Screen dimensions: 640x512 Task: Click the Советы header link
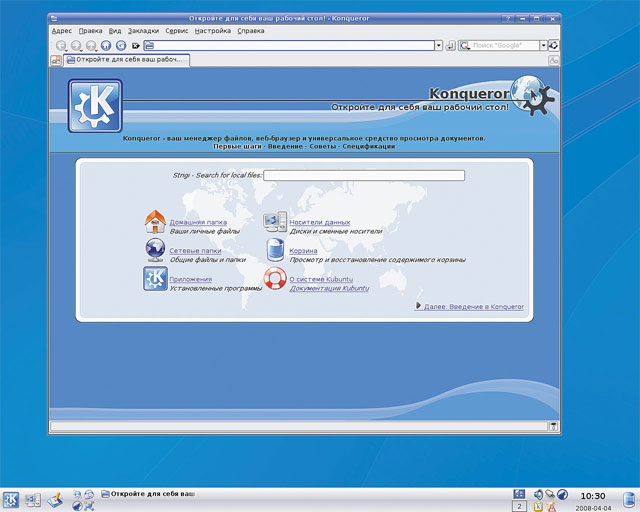322,146
